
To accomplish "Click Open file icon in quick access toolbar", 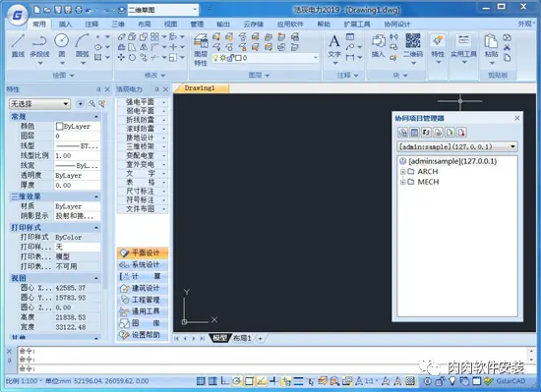I will point(47,10).
